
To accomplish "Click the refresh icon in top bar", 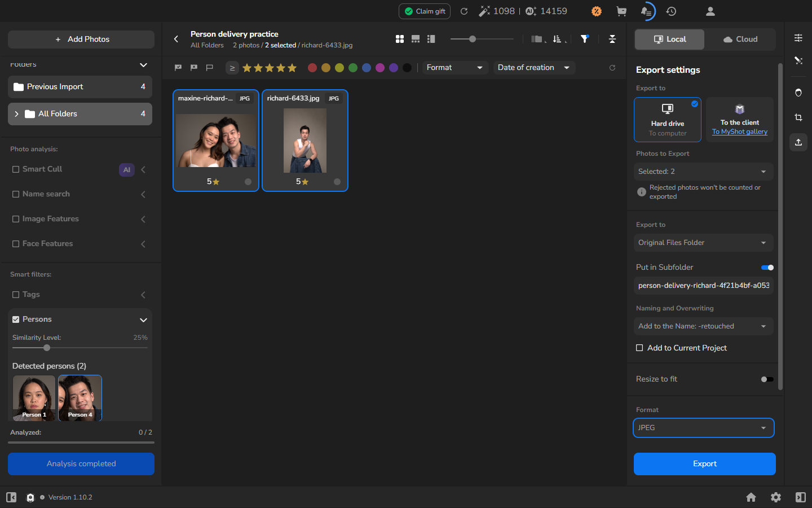I will pyautogui.click(x=464, y=11).
